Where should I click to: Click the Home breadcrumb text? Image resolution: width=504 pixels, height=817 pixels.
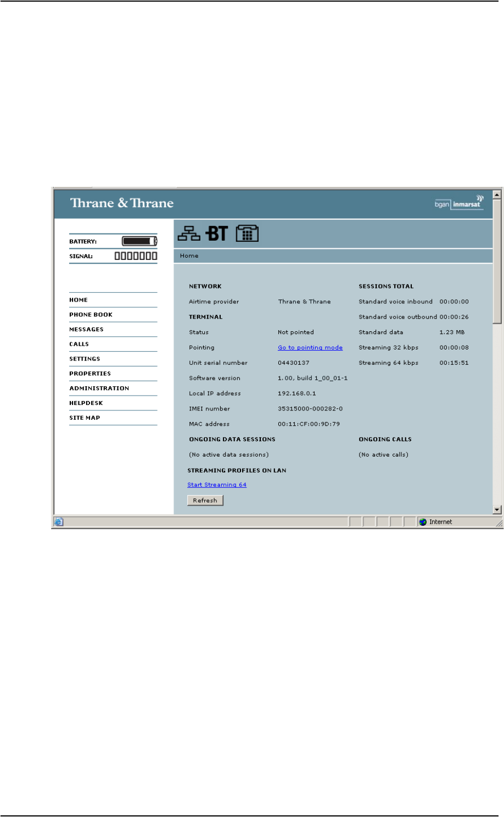(x=189, y=256)
